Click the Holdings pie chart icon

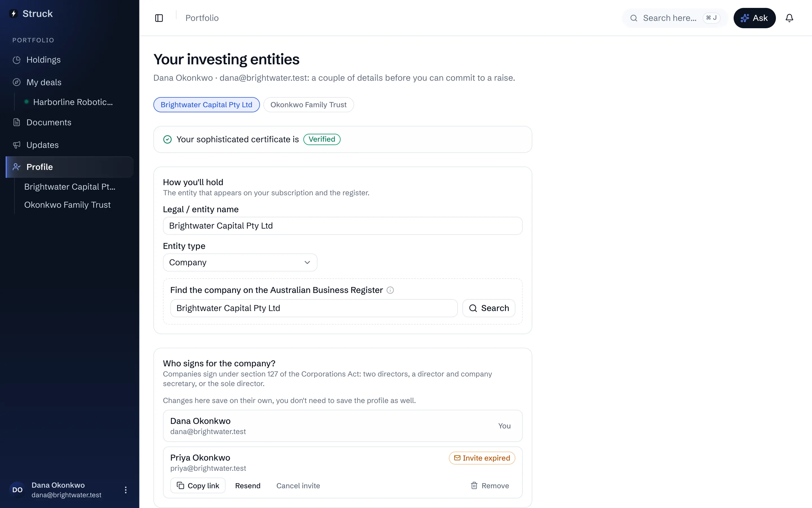click(16, 60)
